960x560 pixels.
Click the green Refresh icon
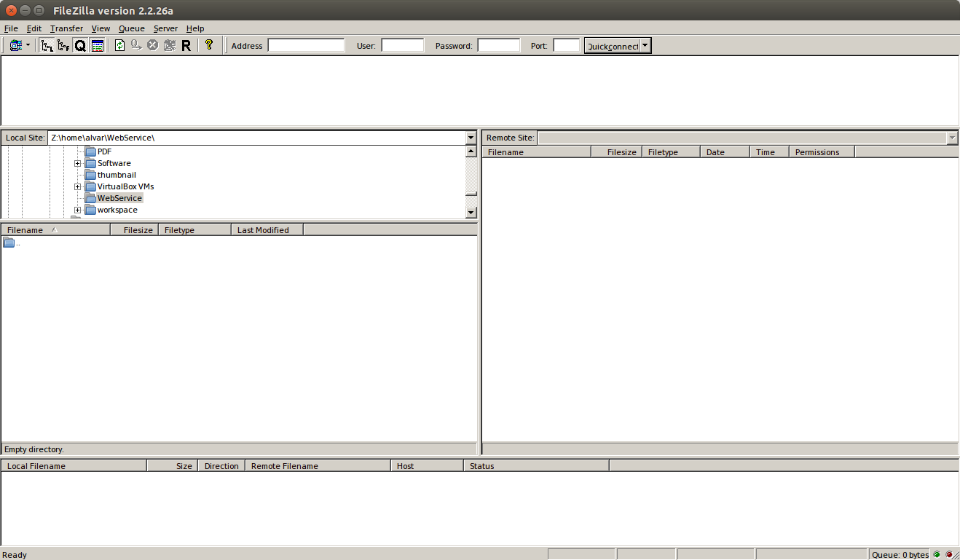[120, 46]
